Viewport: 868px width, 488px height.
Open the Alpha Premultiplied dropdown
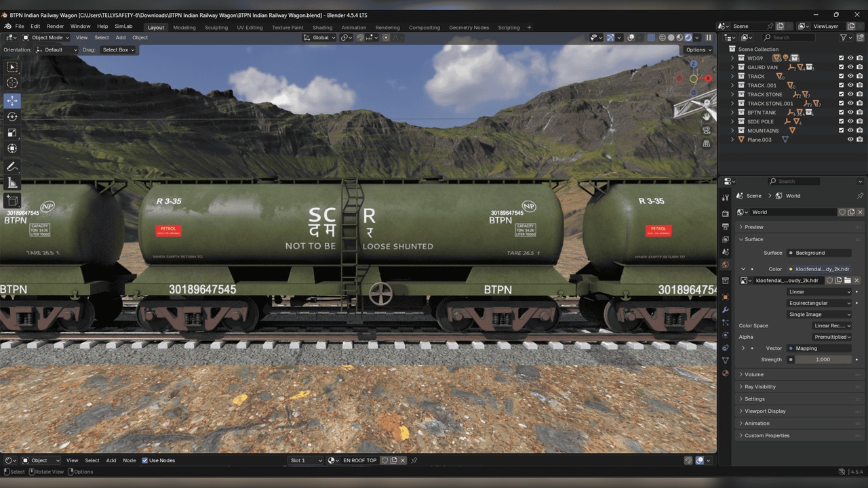[831, 337]
